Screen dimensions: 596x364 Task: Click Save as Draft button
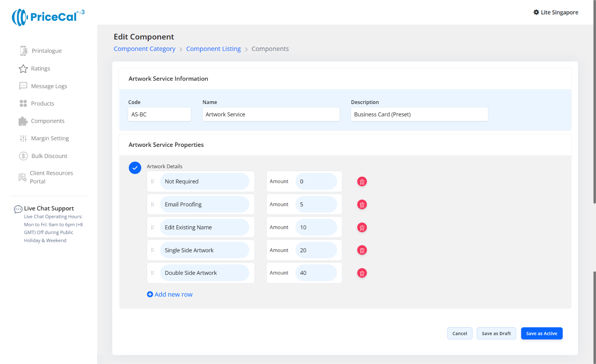tap(496, 334)
